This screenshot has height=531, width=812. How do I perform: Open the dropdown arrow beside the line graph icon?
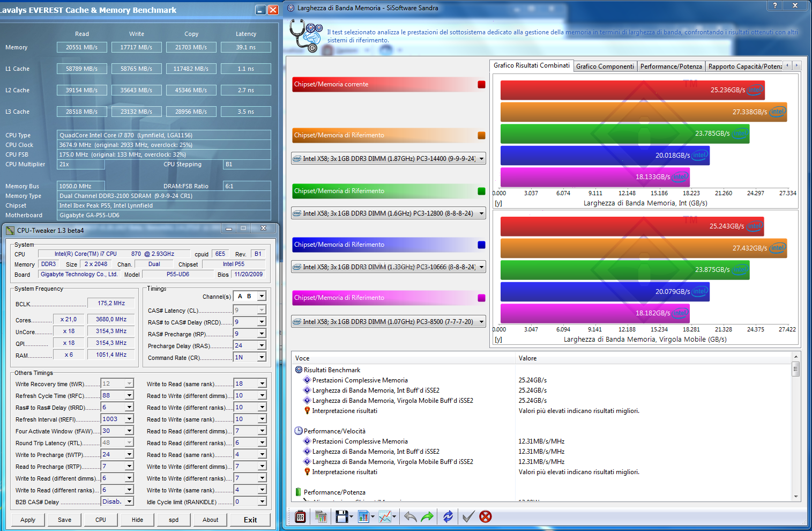(394, 517)
